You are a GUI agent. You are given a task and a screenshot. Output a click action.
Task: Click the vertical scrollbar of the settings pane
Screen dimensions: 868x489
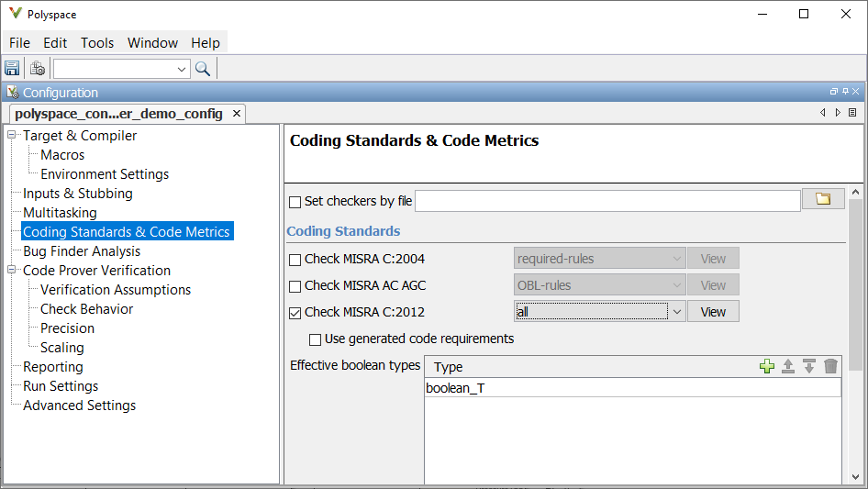[855, 275]
